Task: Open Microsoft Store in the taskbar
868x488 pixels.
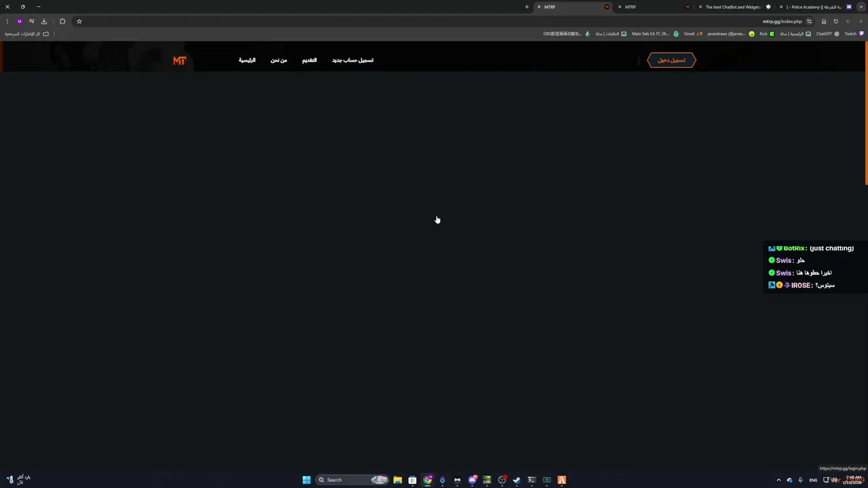Action: point(412,480)
